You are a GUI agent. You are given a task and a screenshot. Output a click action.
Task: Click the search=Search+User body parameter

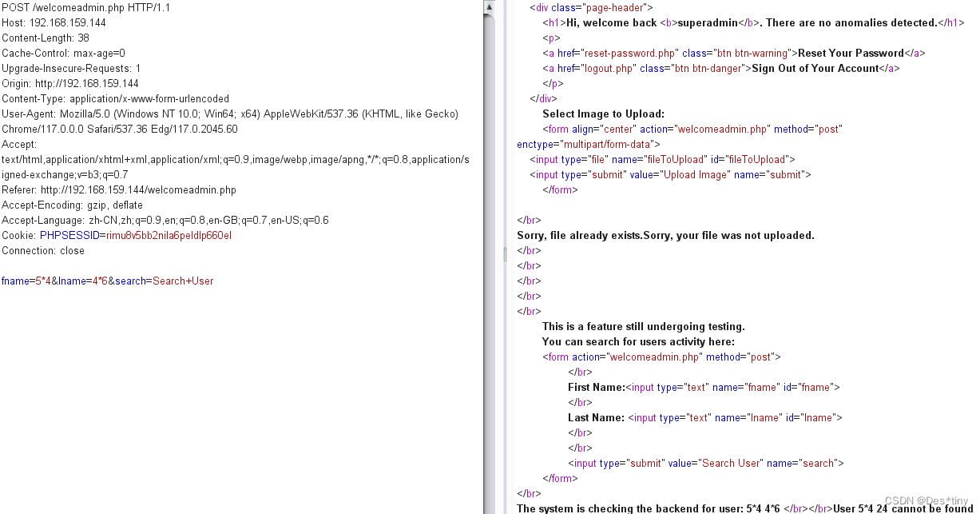[x=165, y=281]
